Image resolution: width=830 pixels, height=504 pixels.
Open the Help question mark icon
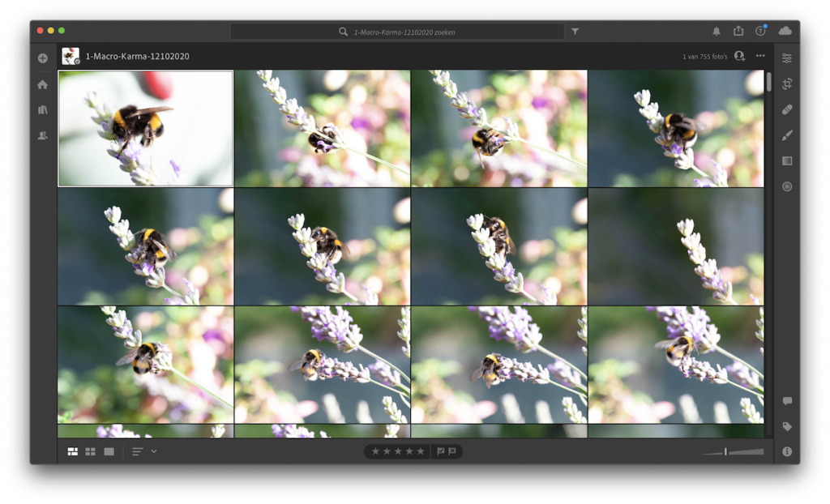pyautogui.click(x=760, y=31)
